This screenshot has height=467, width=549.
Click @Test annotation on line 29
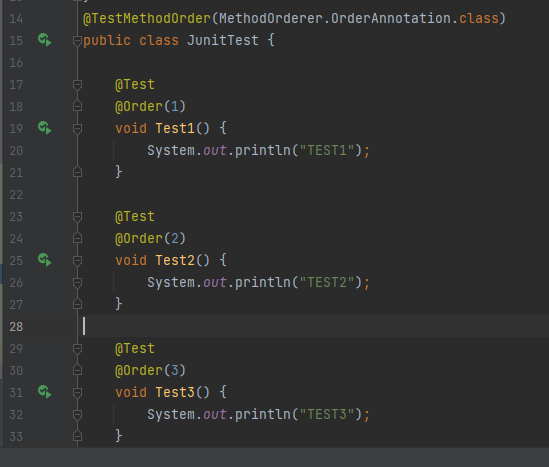pos(135,349)
